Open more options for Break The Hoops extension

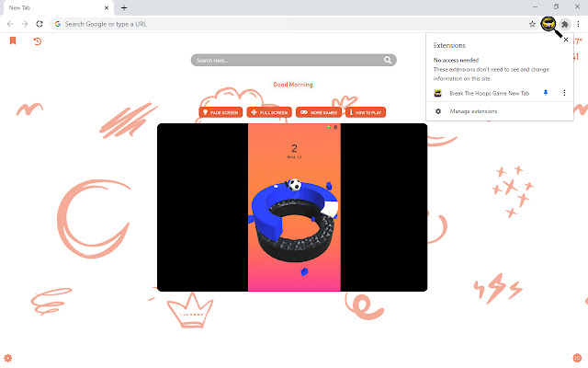tap(564, 93)
